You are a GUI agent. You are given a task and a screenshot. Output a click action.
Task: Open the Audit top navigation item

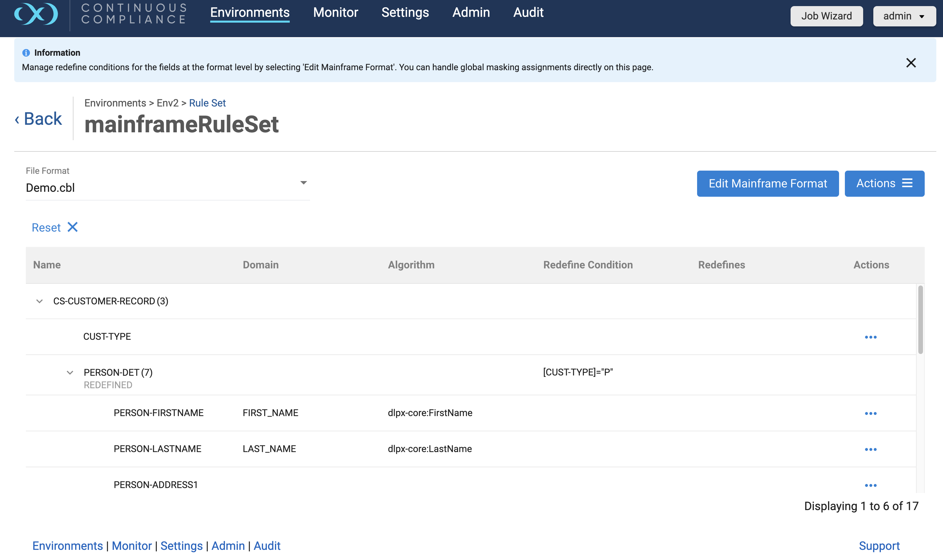click(528, 13)
